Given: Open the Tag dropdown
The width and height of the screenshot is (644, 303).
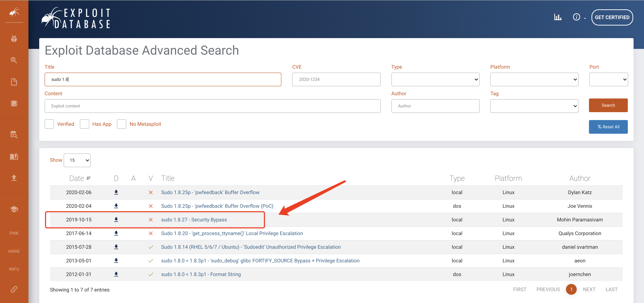Looking at the screenshot, I should tap(534, 106).
